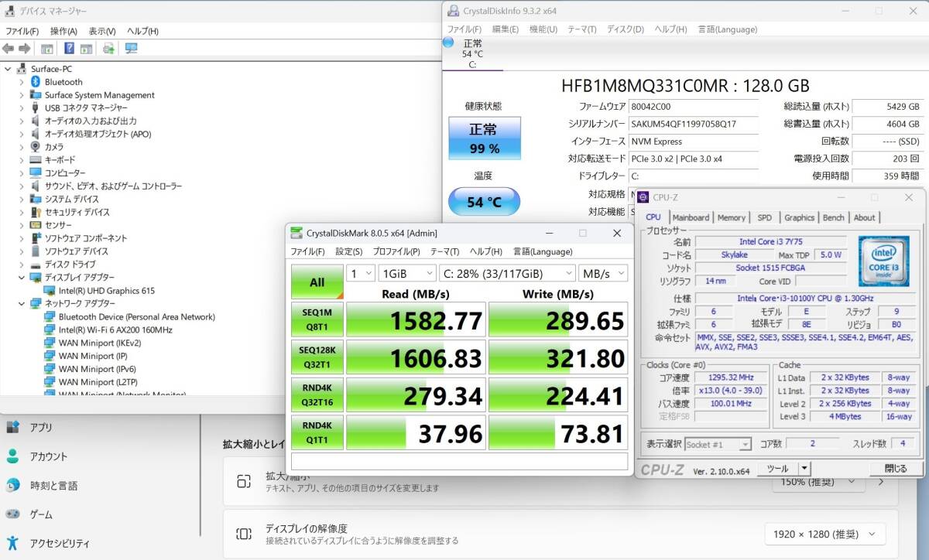Select the Intel UHD Graphics 615 adapter icon
The image size is (929, 560).
point(50,291)
